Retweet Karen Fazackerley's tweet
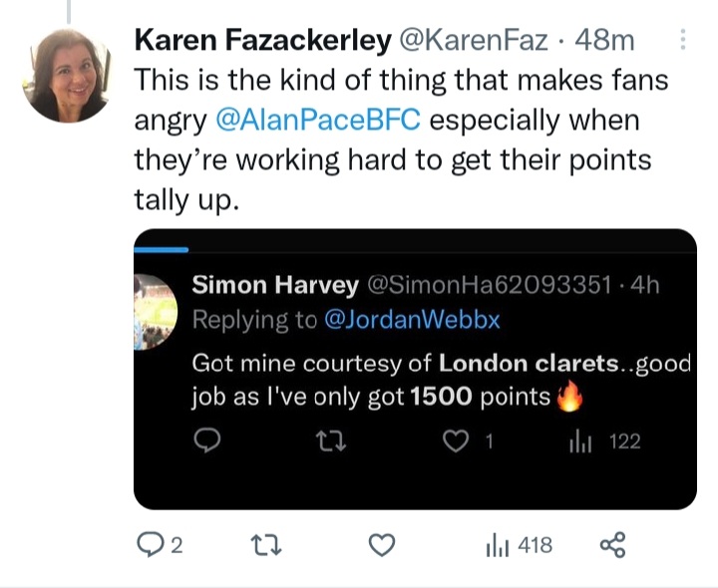This screenshot has height=588, width=718. [264, 545]
